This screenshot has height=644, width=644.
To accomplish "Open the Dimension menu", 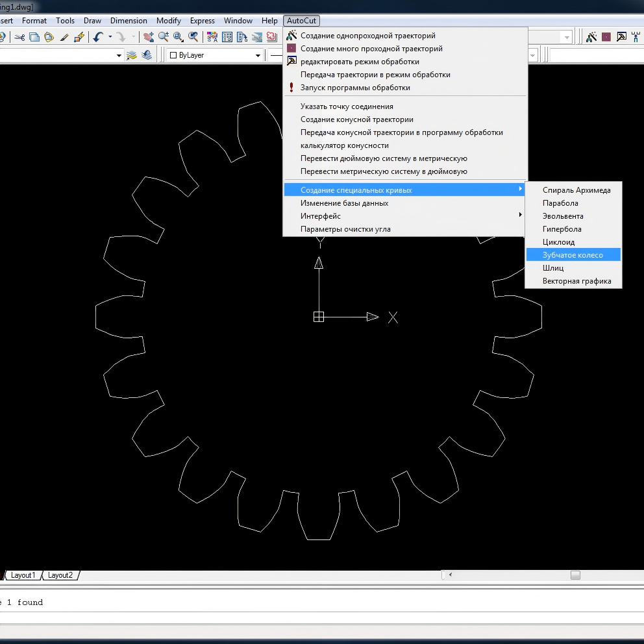I will coord(129,21).
